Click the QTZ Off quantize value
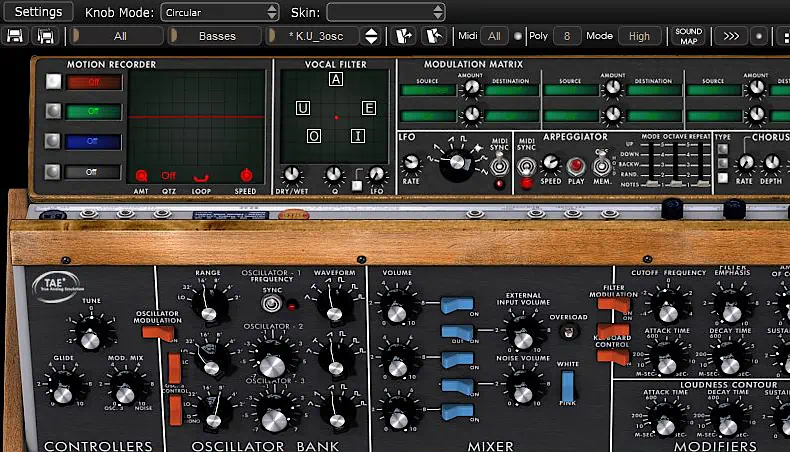 tap(168, 176)
